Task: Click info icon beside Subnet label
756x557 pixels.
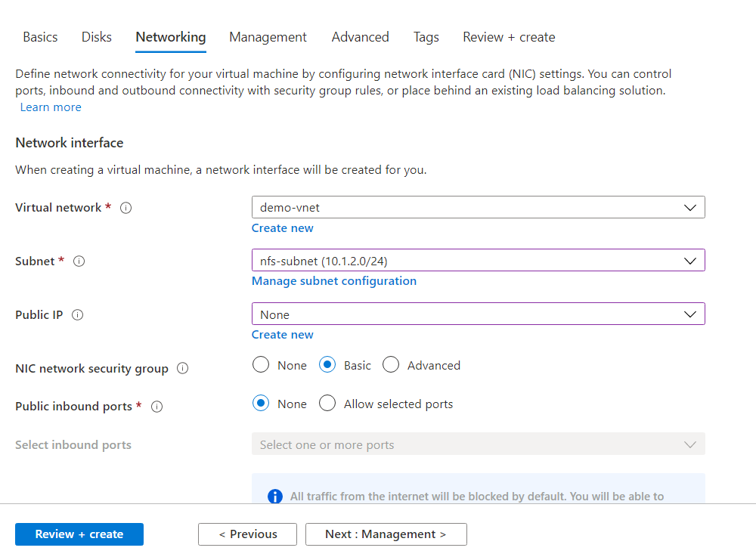Action: pos(79,261)
